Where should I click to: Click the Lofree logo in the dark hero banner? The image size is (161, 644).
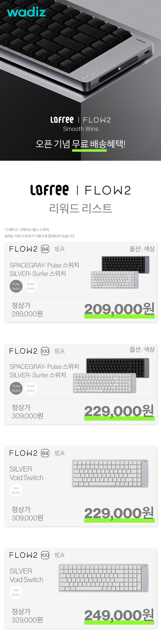click(62, 120)
